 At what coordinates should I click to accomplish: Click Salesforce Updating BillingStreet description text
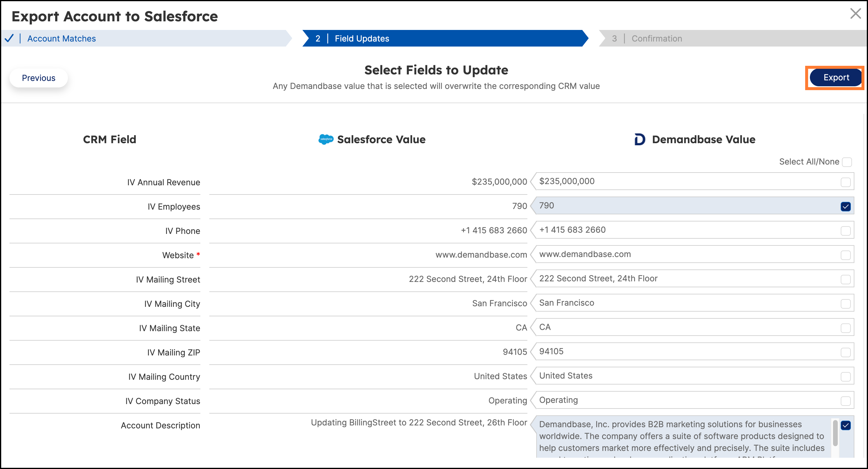point(419,422)
